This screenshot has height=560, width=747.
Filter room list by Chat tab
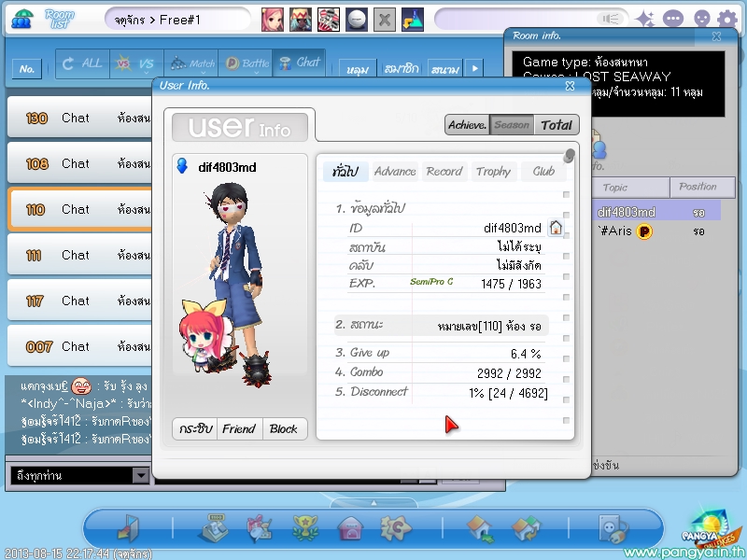click(299, 63)
